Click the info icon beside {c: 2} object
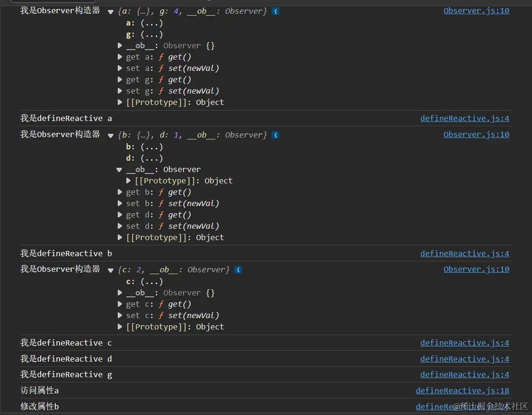 click(x=238, y=270)
